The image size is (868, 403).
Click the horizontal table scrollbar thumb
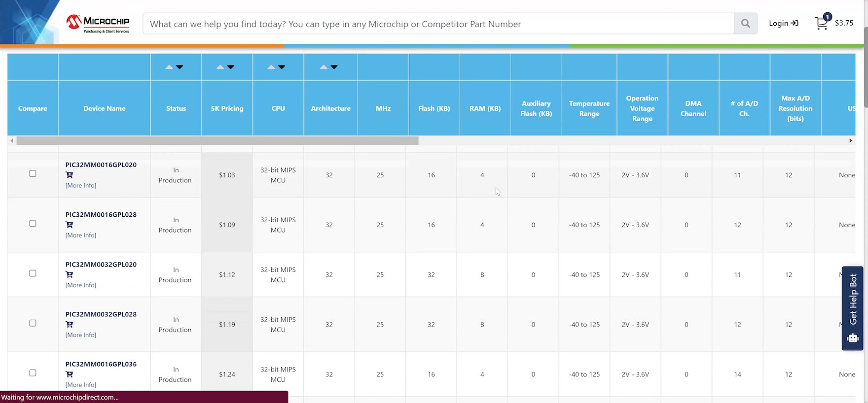tap(217, 141)
